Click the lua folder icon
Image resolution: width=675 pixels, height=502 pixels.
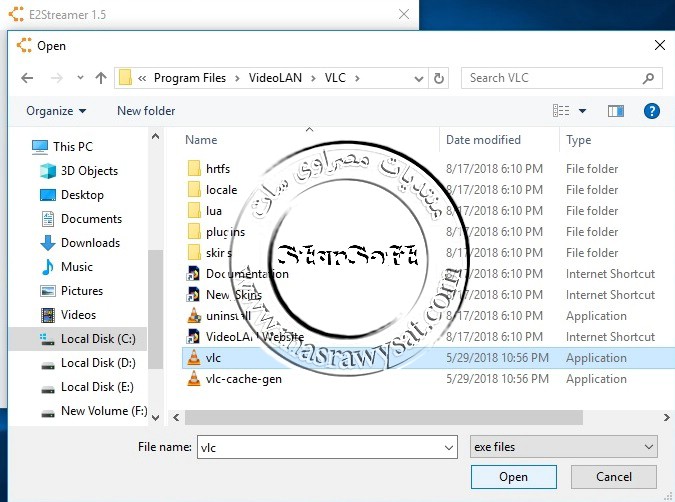194,211
